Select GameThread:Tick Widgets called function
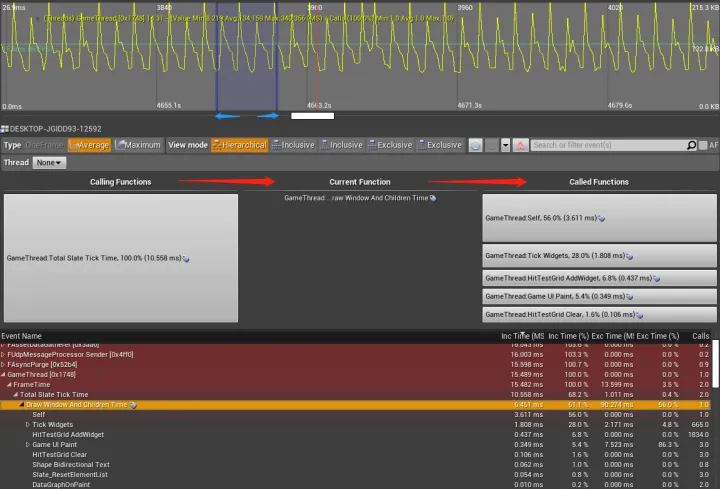Viewport: 720px width, 489px height. [x=599, y=256]
